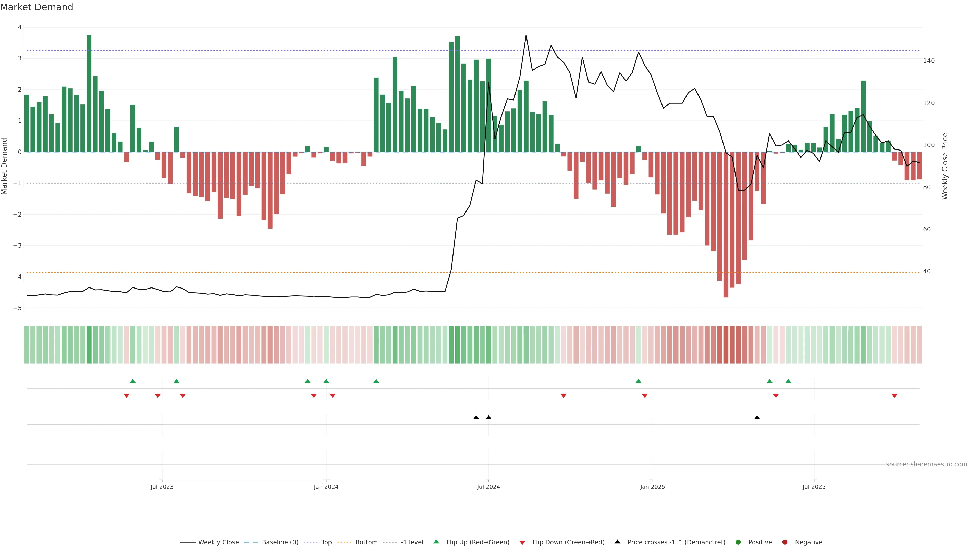Click the Baseline (0) dashed legend marker

pos(251,542)
